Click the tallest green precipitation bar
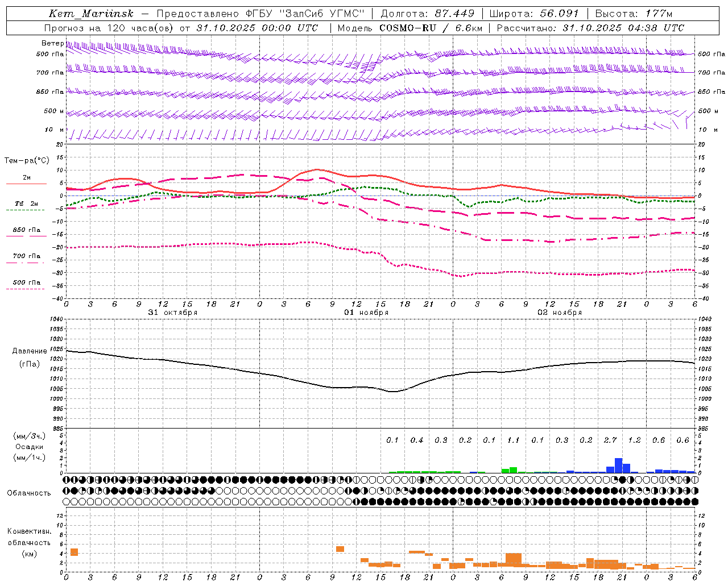Screen dimensions: 728x582 (x=513, y=470)
